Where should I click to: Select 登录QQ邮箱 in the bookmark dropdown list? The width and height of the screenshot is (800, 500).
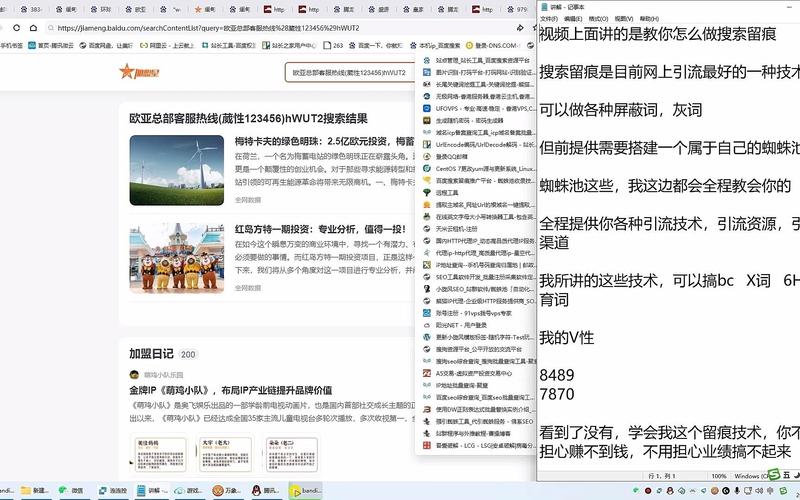pos(445,157)
